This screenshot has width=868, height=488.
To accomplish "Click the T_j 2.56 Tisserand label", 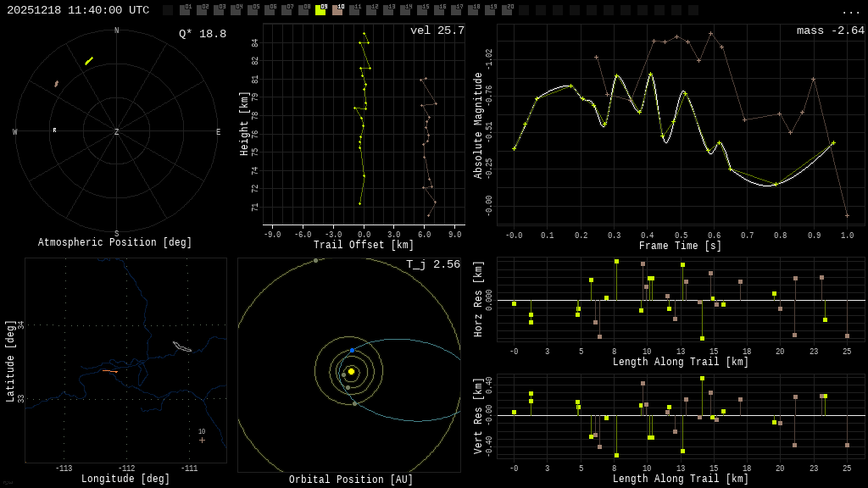I will (x=433, y=264).
